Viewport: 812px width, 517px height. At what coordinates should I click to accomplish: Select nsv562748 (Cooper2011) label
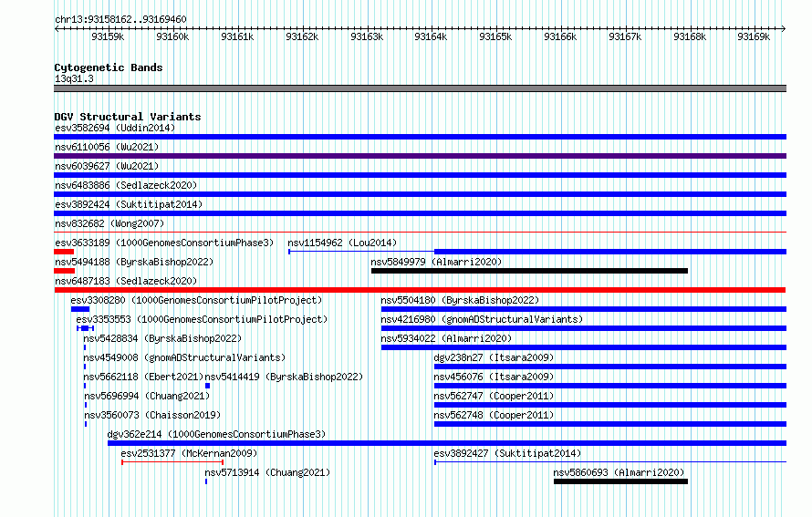[494, 415]
